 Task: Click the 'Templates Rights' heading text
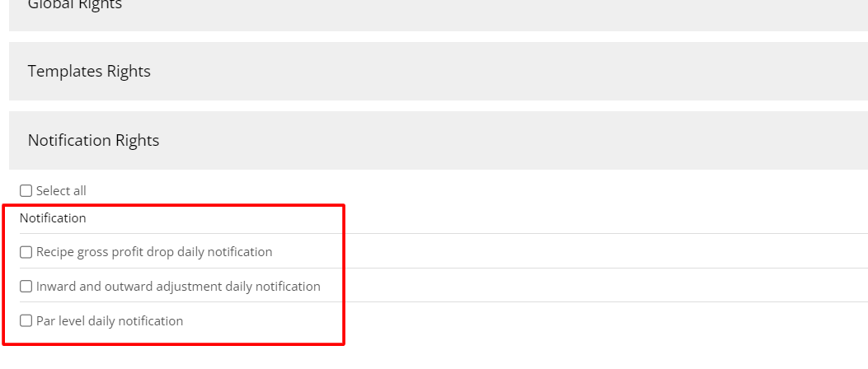89,72
